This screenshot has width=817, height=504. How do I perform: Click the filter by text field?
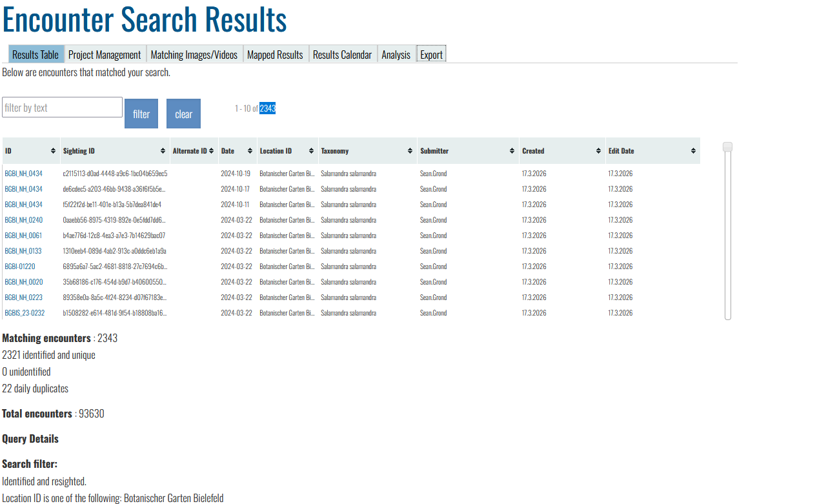tap(62, 108)
